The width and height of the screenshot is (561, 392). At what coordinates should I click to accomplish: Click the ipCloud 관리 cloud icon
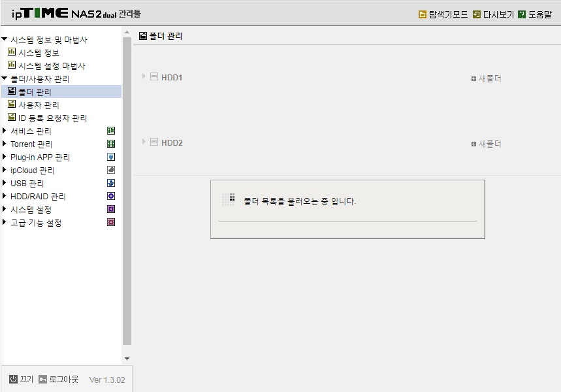pos(111,170)
